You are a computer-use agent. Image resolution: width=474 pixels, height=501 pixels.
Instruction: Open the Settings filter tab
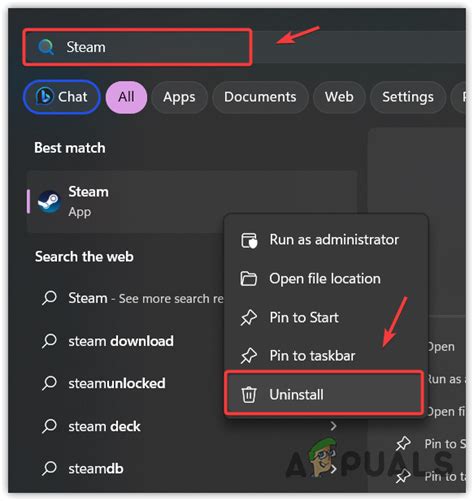(408, 97)
